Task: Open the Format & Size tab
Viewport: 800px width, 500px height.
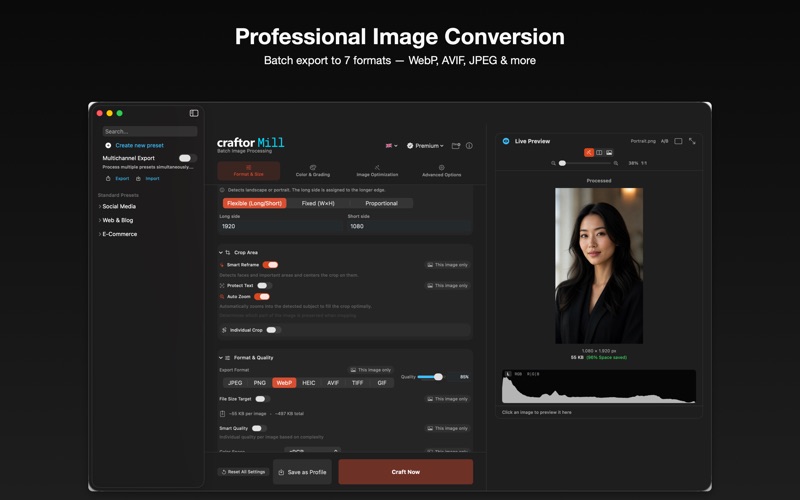Action: click(x=248, y=171)
